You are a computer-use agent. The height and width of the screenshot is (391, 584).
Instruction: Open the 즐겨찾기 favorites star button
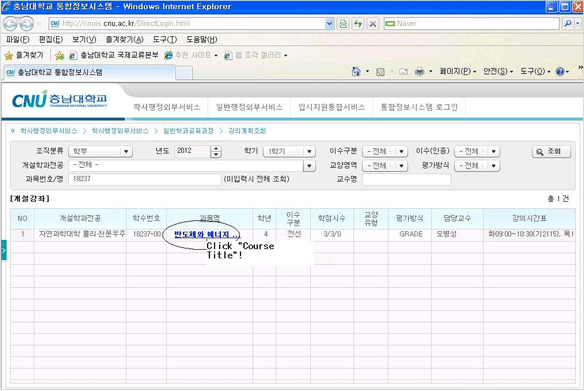point(24,55)
